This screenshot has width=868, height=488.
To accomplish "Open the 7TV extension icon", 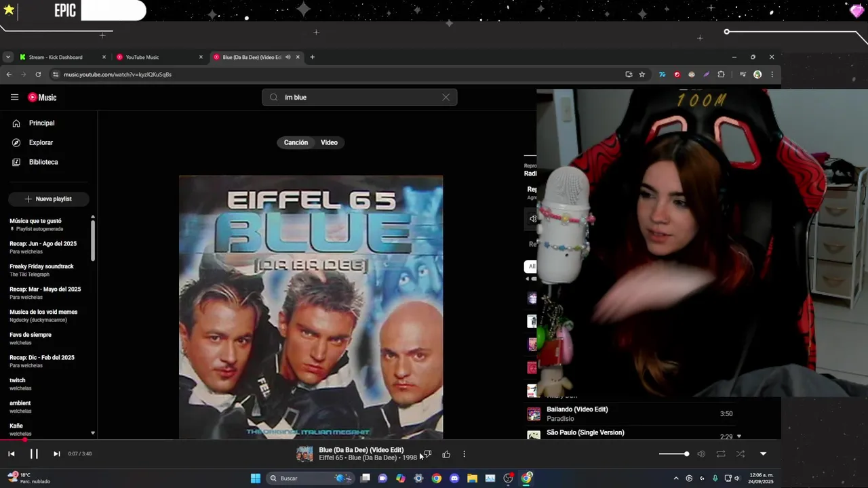I will pos(662,75).
